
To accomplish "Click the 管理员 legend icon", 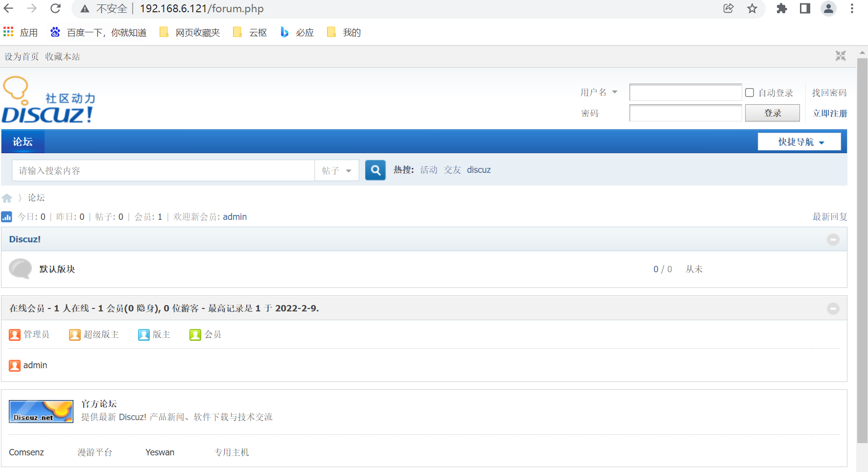I will 15,334.
